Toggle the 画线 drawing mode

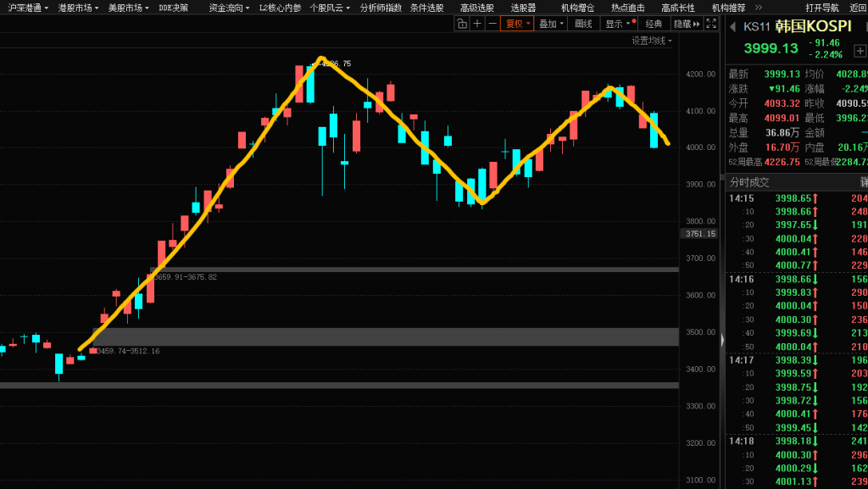point(583,24)
